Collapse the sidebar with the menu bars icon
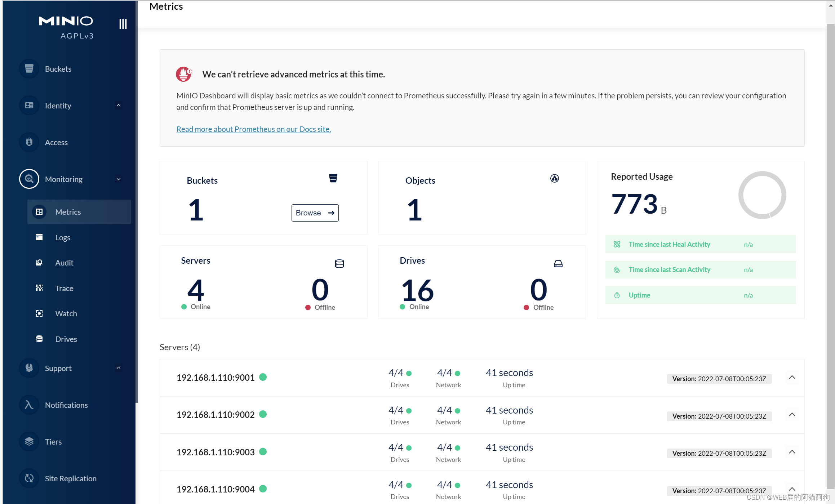This screenshot has width=835, height=504. pos(123,24)
